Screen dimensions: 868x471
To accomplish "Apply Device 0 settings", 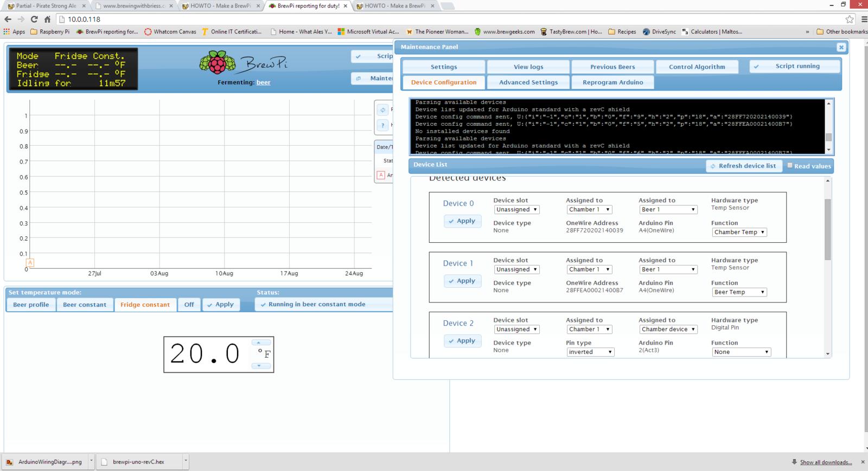I will (462, 221).
